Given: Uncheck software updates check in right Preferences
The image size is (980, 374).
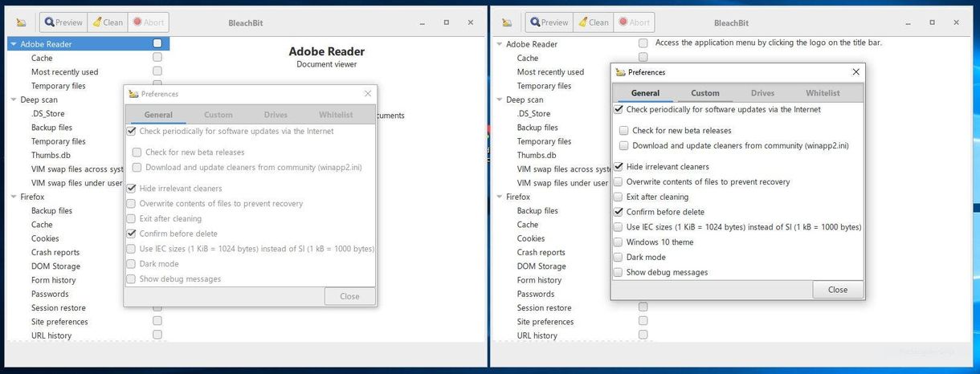Looking at the screenshot, I should 619,109.
